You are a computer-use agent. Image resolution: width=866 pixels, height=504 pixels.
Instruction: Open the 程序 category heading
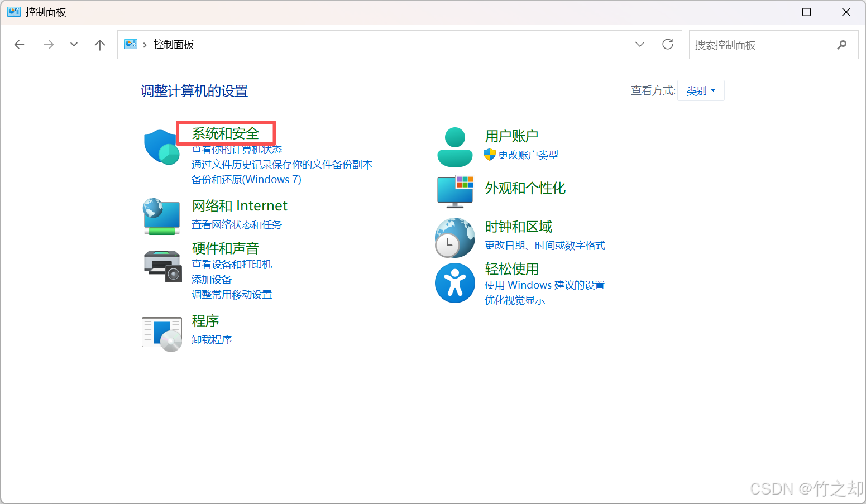coord(205,321)
